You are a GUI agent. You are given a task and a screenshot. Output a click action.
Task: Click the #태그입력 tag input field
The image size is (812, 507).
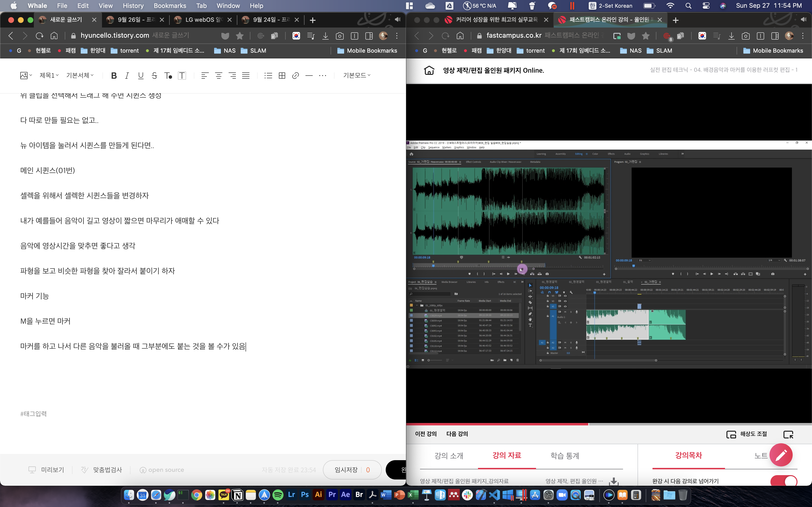point(34,413)
